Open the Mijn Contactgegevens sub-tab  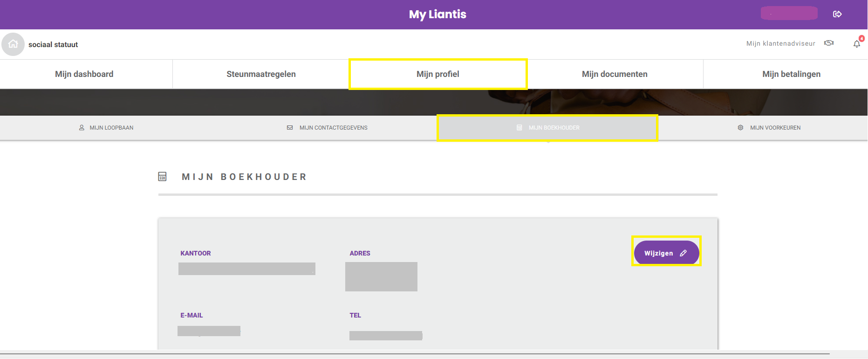[x=327, y=128]
